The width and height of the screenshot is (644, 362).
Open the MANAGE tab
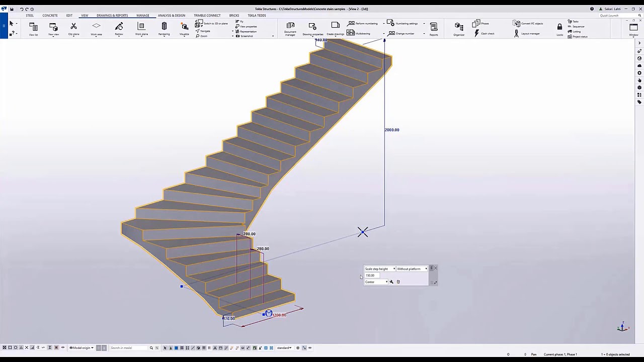click(143, 16)
